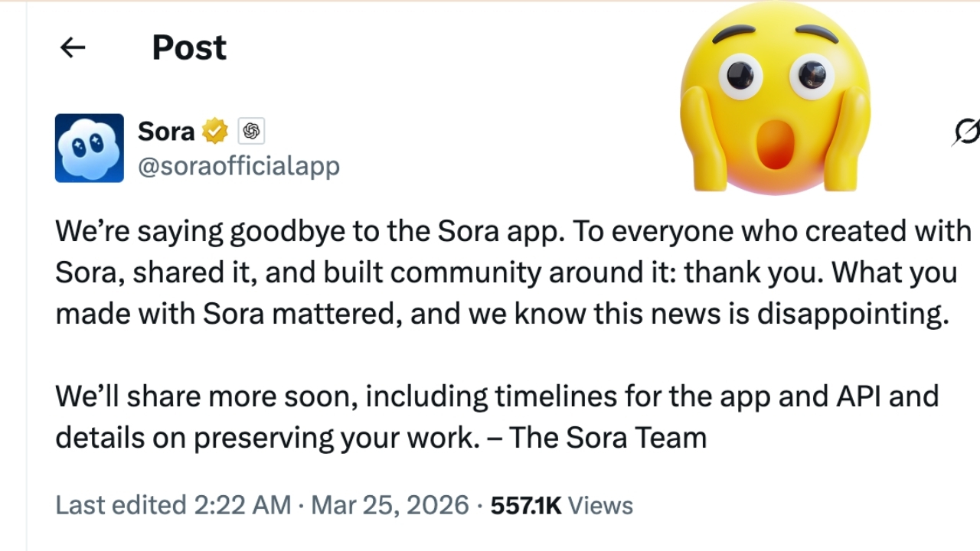Click the Grok icon at right edge

[x=966, y=132]
